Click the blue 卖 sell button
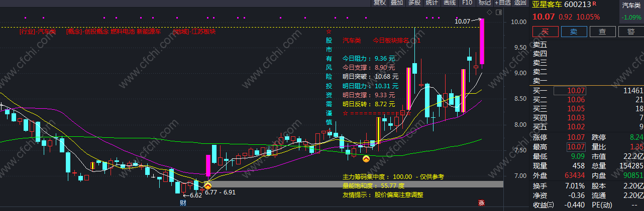644x211 pixels. [574, 32]
